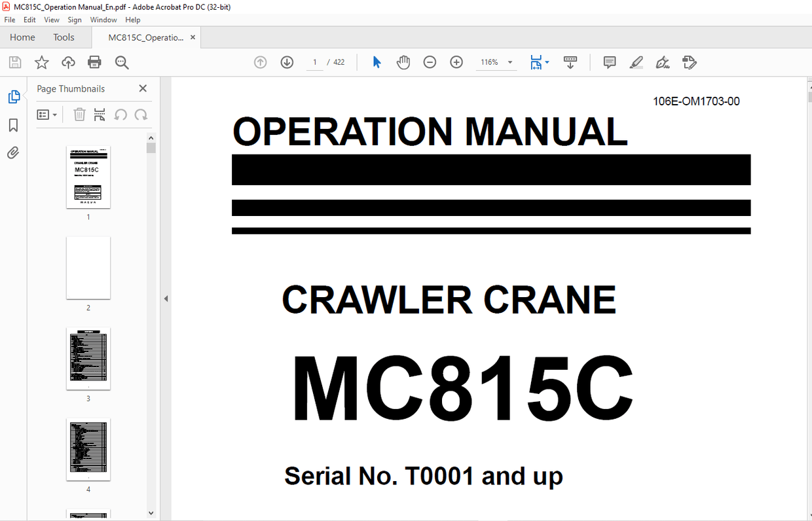Switch to the Home tab
The height and width of the screenshot is (521, 812).
point(22,37)
